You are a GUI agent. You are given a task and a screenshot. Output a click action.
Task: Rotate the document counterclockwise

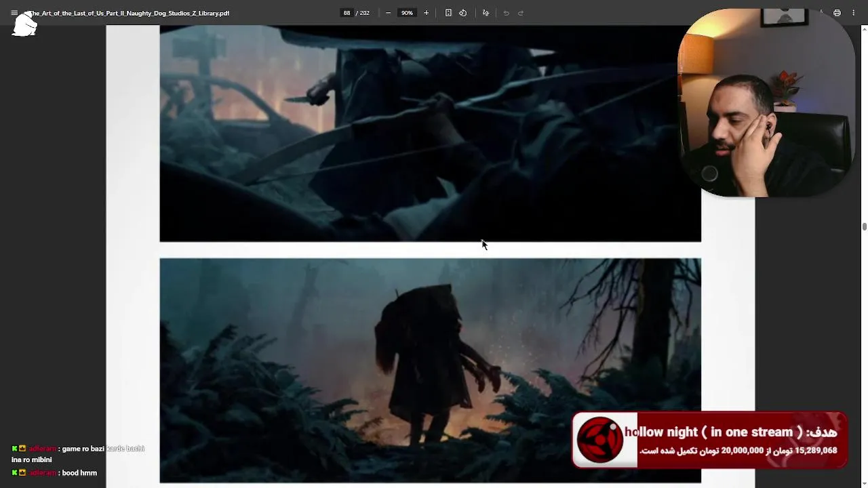[462, 13]
